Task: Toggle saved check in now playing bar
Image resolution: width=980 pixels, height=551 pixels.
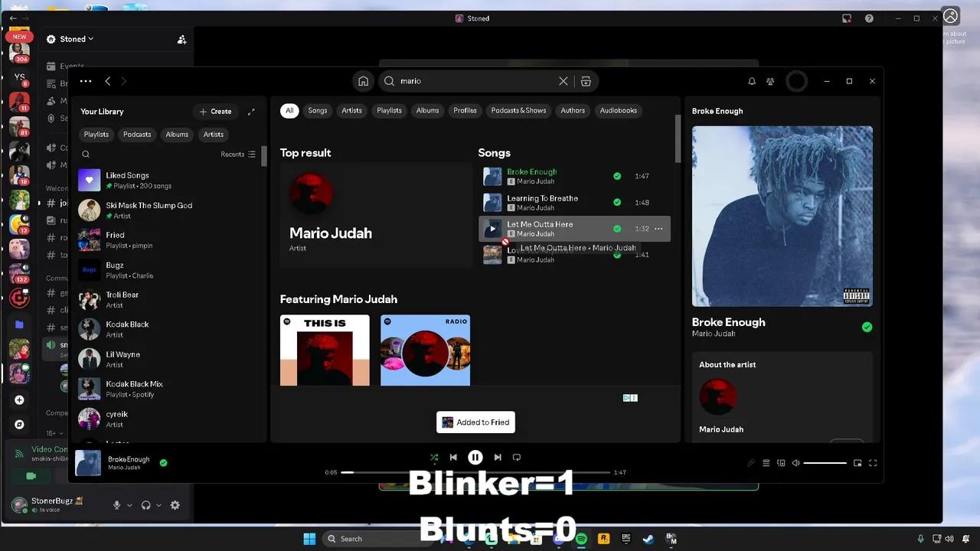Action: 163,463
